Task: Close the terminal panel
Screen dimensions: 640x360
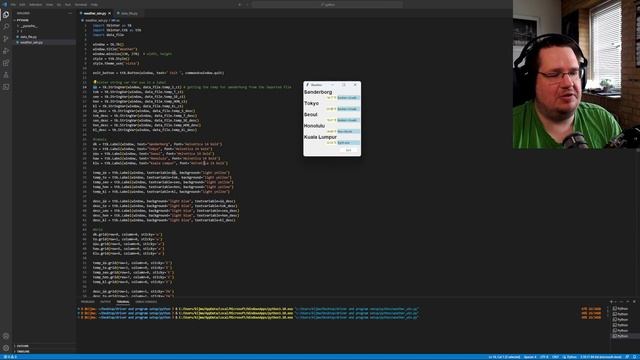Action: coord(634,302)
